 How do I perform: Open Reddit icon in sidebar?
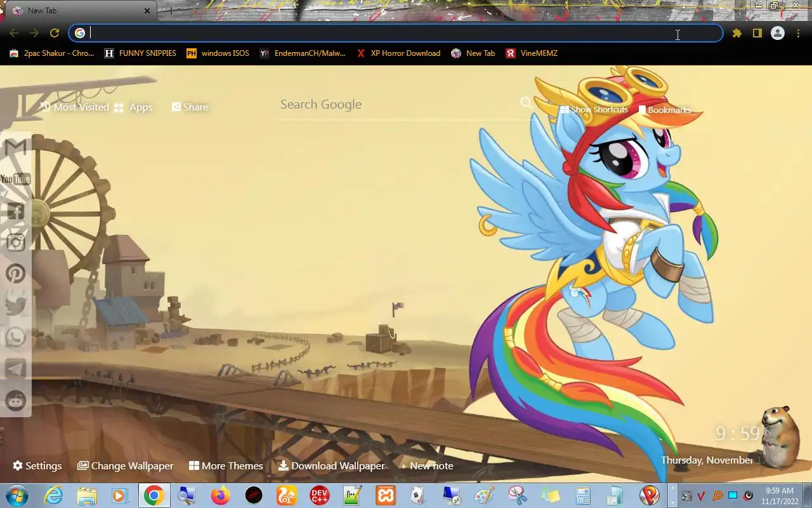tap(15, 400)
